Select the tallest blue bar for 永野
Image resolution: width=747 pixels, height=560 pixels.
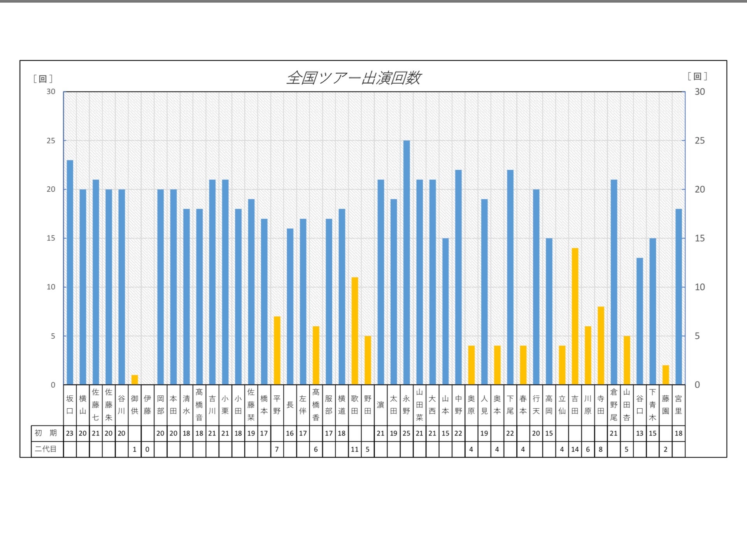click(406, 262)
